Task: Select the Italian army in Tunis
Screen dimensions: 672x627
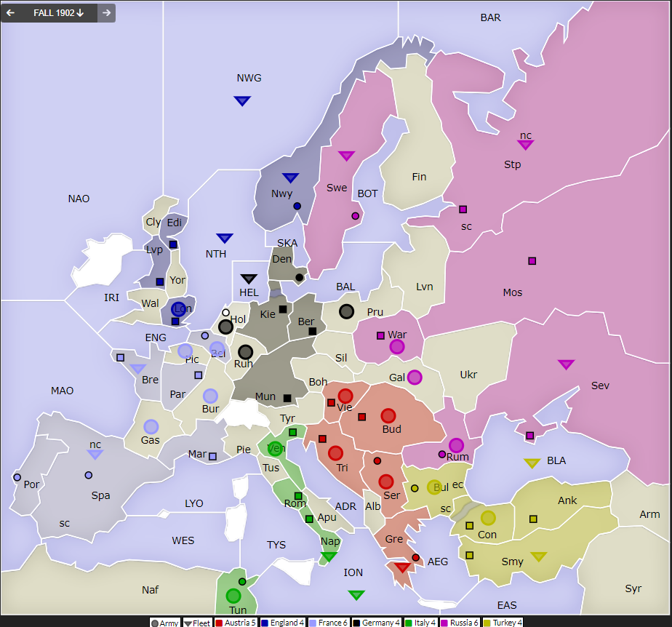Action: click(233, 596)
